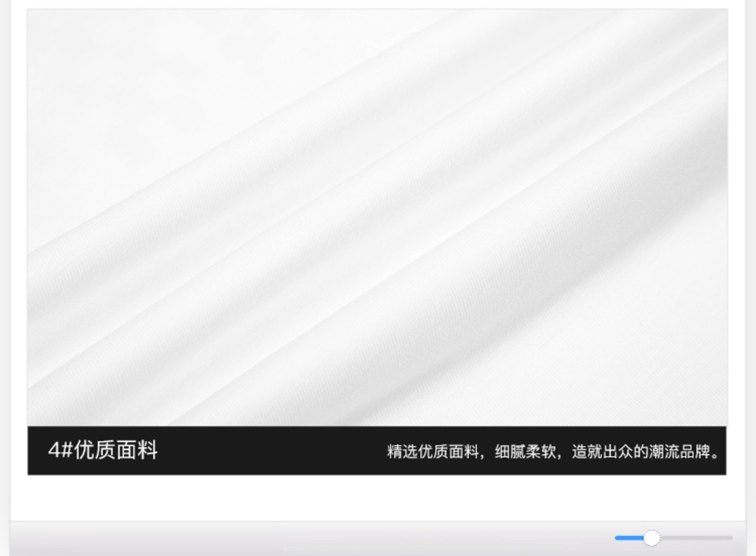Click the white fabric product image
This screenshot has width=756, height=556.
point(377,217)
